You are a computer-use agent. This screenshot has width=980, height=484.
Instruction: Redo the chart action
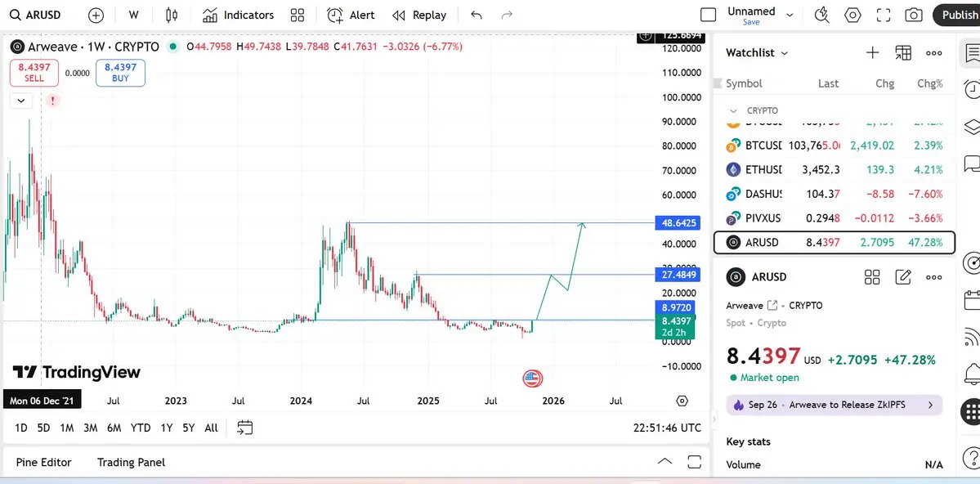[x=507, y=15]
